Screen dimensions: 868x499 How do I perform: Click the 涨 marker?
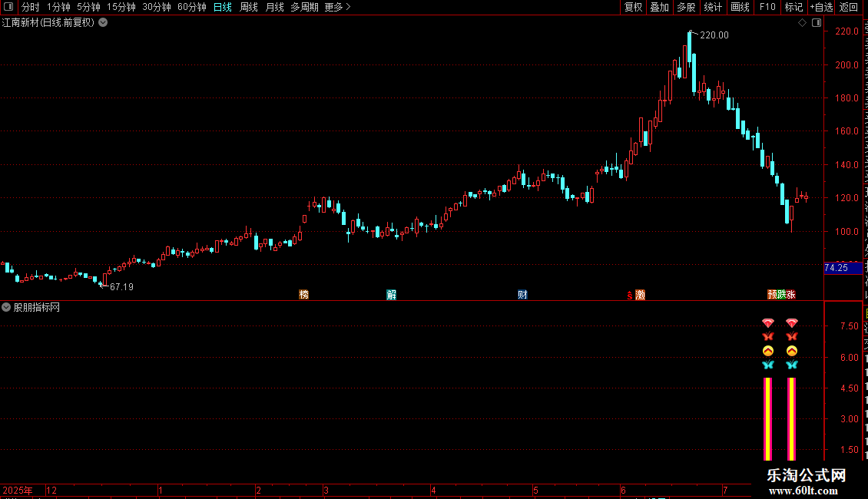(791, 294)
